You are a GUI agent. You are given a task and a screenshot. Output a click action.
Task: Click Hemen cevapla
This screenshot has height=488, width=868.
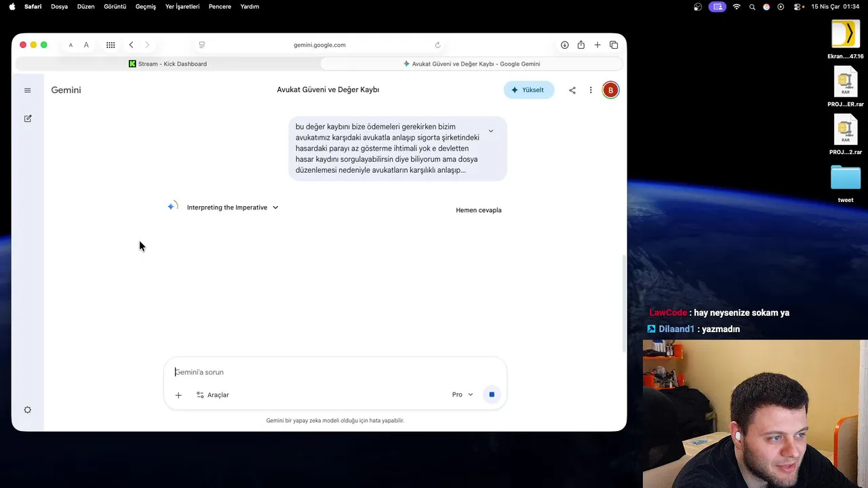click(479, 210)
